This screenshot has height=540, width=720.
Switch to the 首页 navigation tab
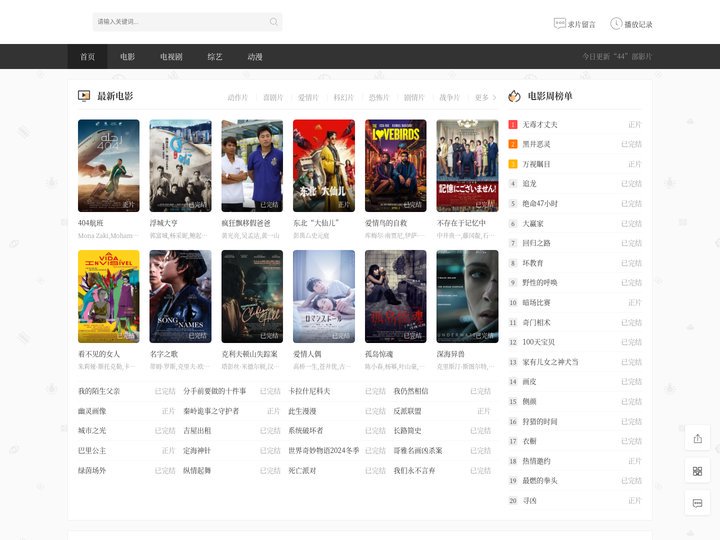87,56
